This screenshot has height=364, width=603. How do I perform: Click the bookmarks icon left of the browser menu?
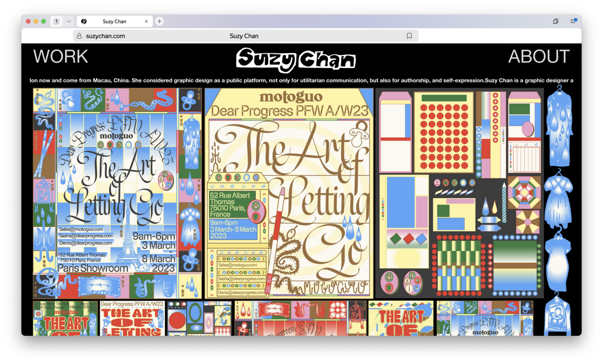pyautogui.click(x=556, y=21)
